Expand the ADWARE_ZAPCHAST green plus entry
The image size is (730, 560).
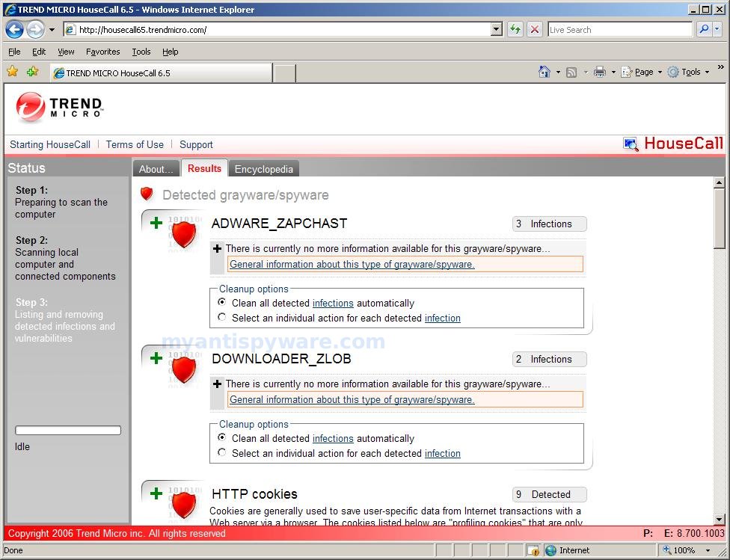click(156, 223)
